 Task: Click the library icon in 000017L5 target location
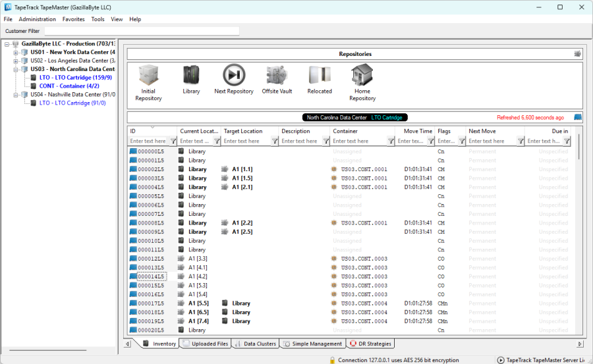(x=225, y=303)
